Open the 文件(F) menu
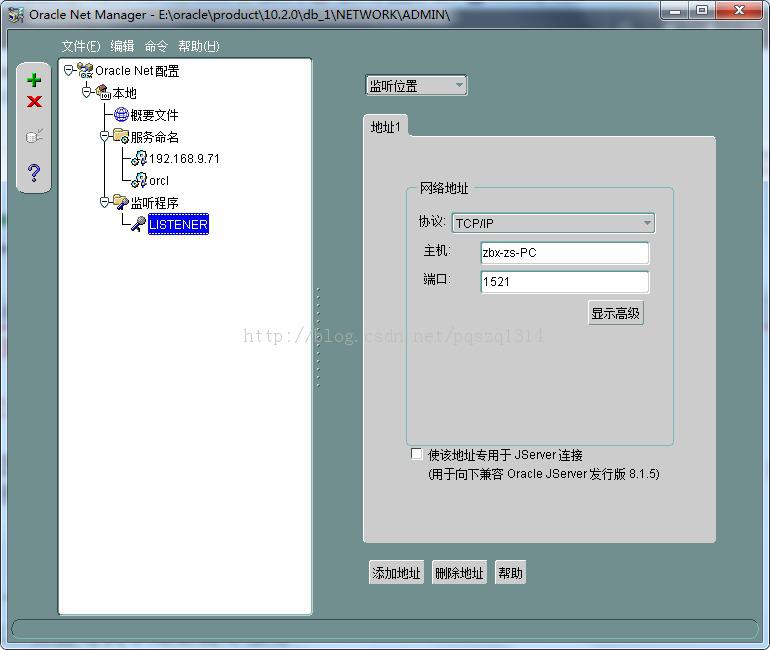This screenshot has height=650, width=770. coord(81,46)
